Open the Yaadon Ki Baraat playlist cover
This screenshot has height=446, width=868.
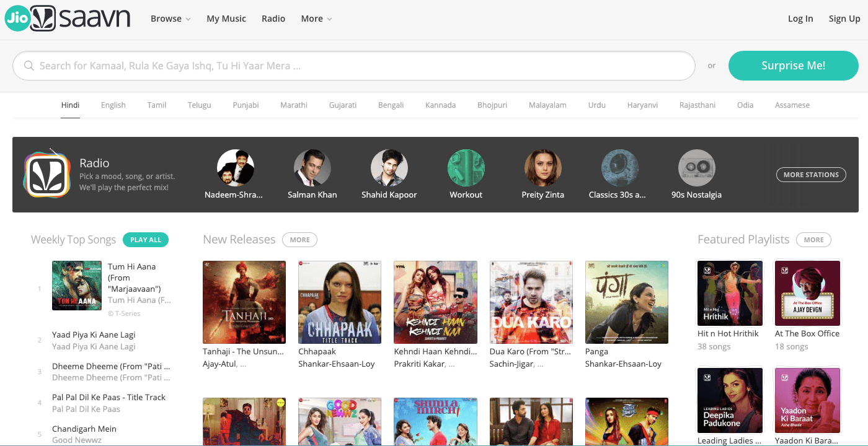807,400
